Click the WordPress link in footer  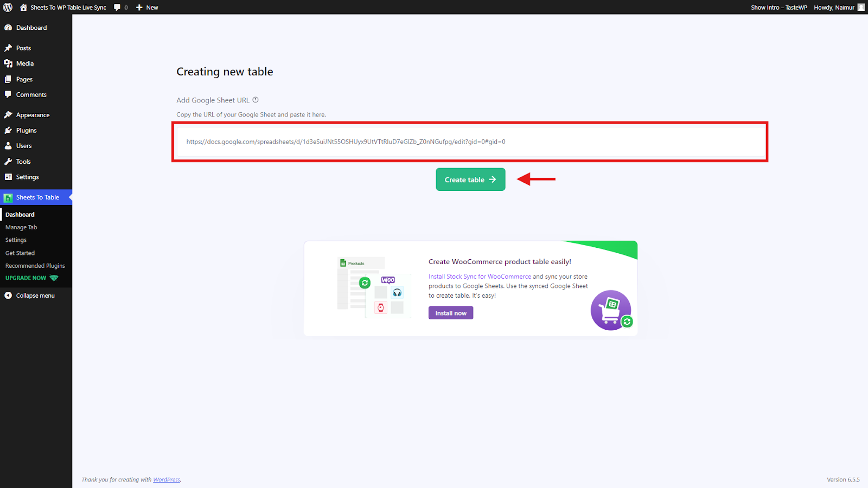[x=167, y=480]
